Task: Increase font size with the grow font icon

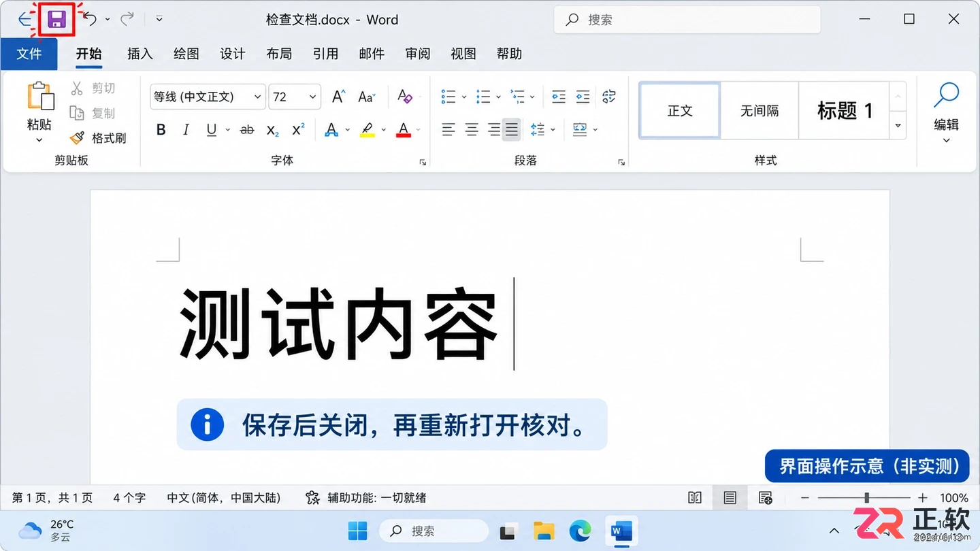Action: (338, 97)
